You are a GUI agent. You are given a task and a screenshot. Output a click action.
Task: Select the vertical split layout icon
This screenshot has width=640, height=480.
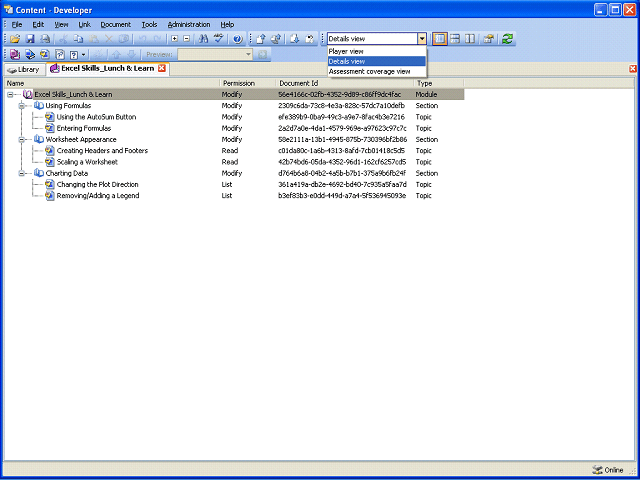tap(470, 39)
